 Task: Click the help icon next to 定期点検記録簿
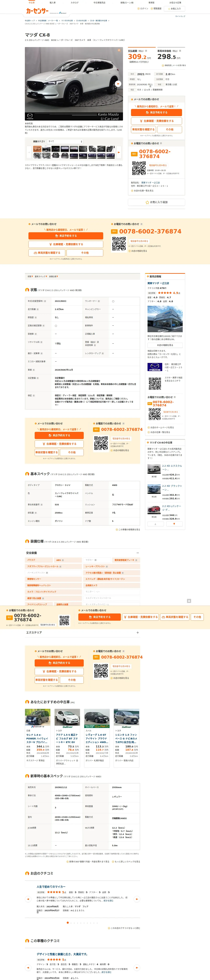(44, 326)
